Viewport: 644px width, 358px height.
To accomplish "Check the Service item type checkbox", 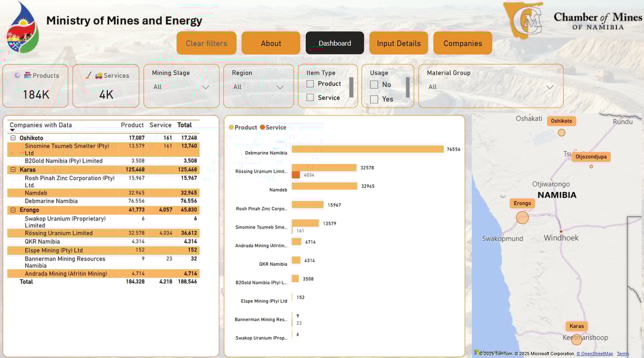I will click(x=310, y=97).
